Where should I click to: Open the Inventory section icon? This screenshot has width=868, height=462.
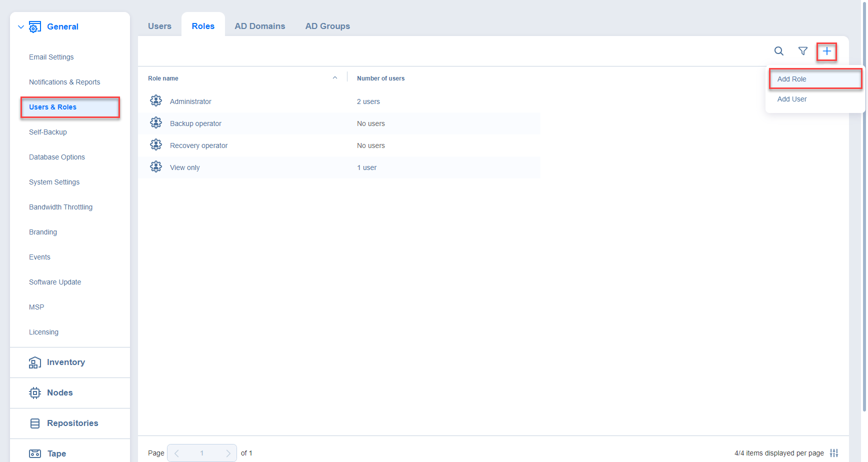coord(34,362)
